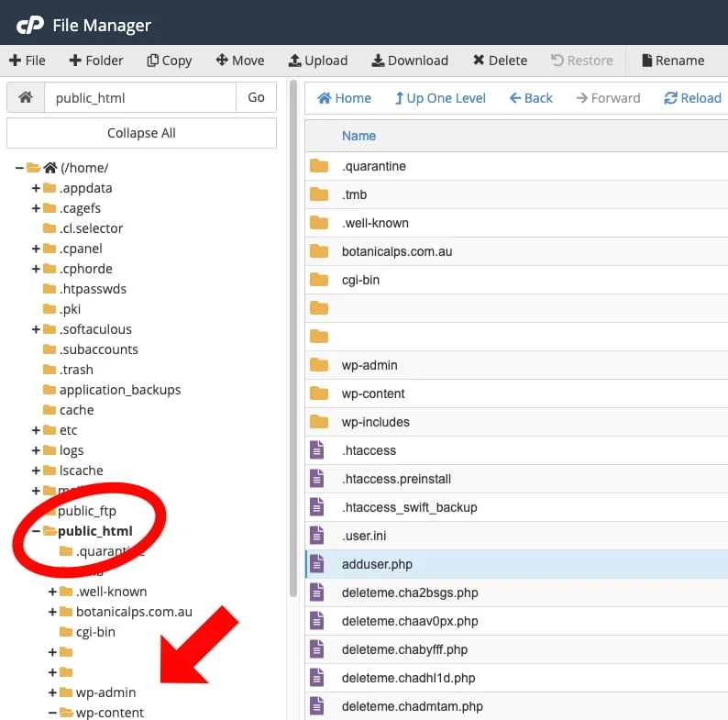Expand the .cphorde tree folder
728x720 pixels.
[x=36, y=269]
